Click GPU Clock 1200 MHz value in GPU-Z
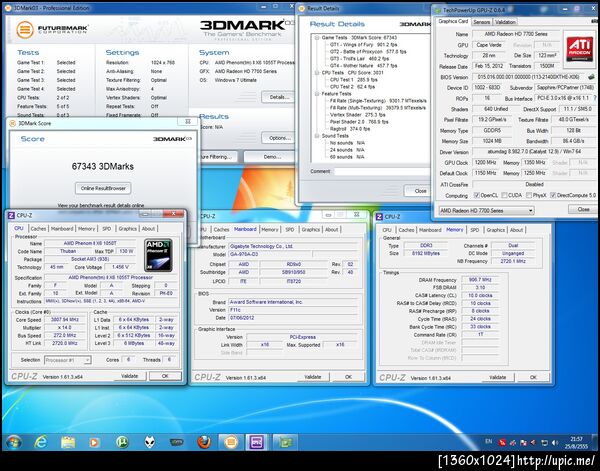The height and width of the screenshot is (471, 600). click(x=485, y=163)
